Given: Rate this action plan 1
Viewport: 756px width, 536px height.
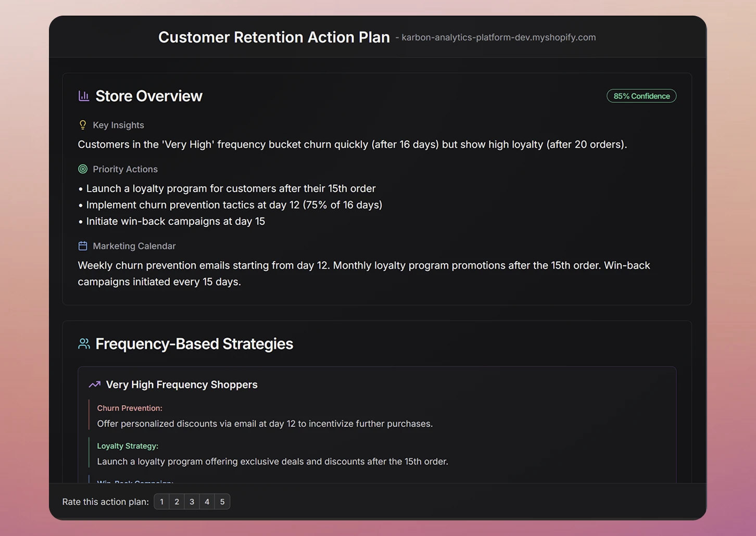Looking at the screenshot, I should 162,502.
